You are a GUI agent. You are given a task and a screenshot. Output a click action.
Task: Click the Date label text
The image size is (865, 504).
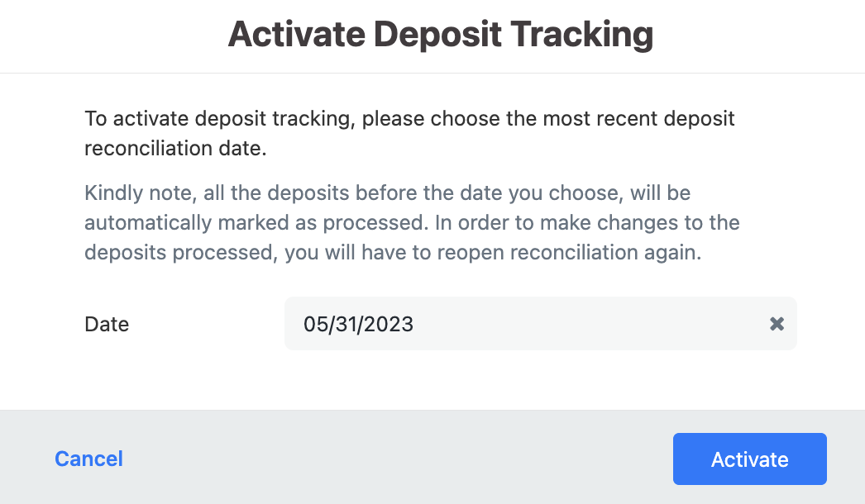(x=107, y=324)
